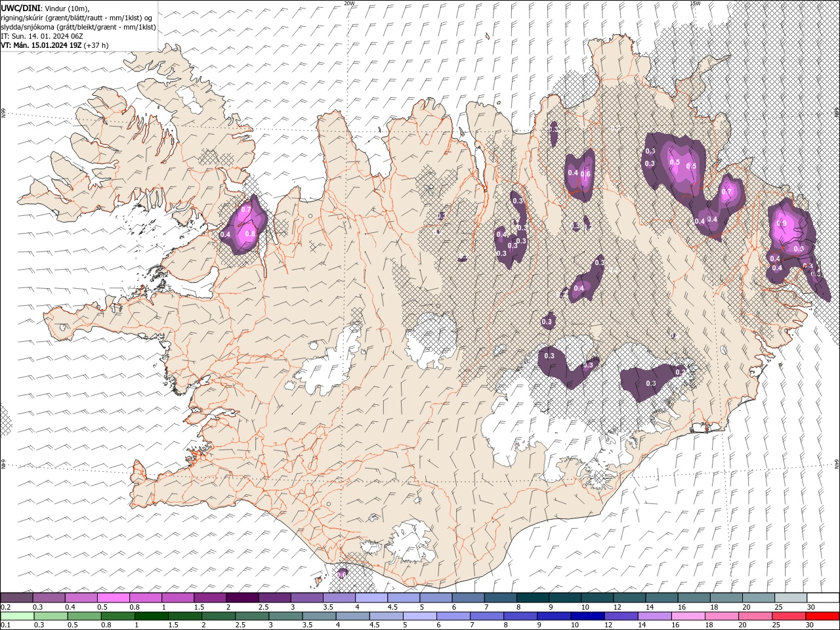
Task: Pick the bright red swatch ending the rain scale
Action: coord(823,616)
